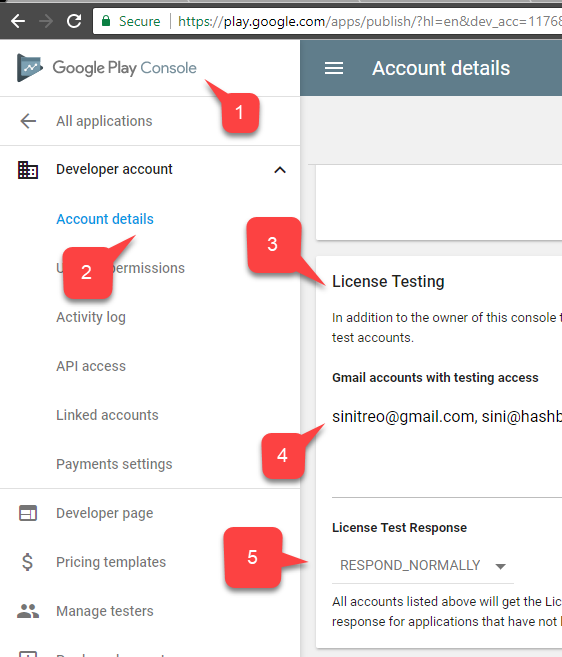This screenshot has width=562, height=657.
Task: Open Pricing templates
Action: tap(111, 562)
